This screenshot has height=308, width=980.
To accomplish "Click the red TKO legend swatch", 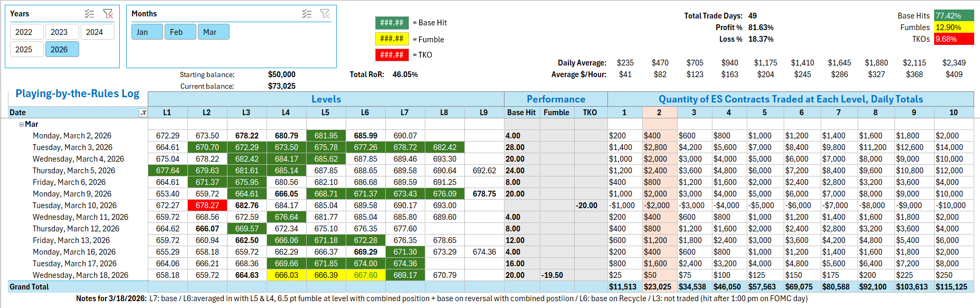I will coord(392,55).
